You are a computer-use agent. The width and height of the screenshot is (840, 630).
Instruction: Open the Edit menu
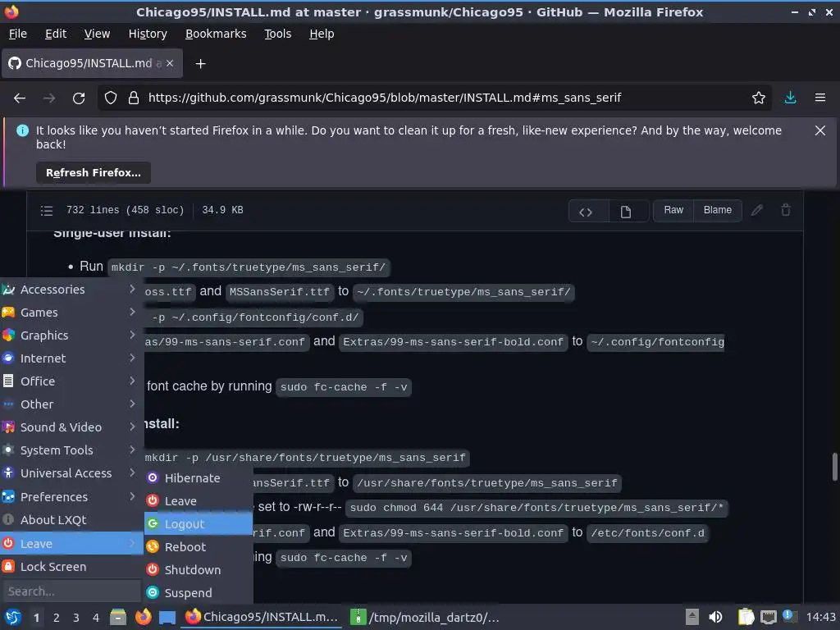56,34
